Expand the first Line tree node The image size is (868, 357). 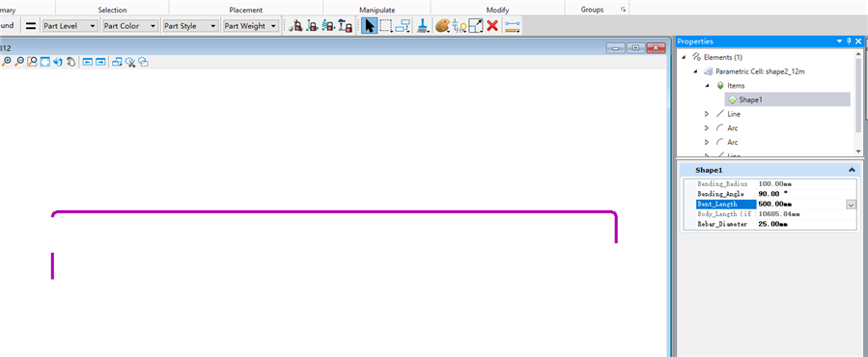click(707, 114)
